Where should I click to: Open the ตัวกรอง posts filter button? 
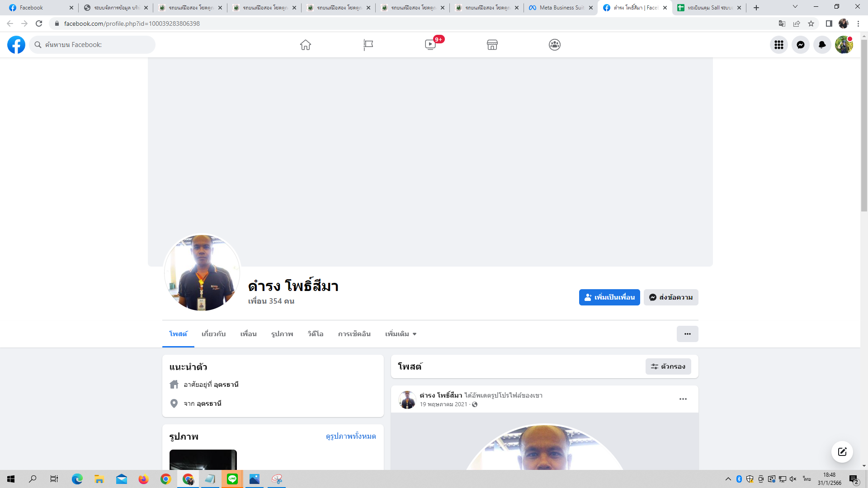coord(668,366)
